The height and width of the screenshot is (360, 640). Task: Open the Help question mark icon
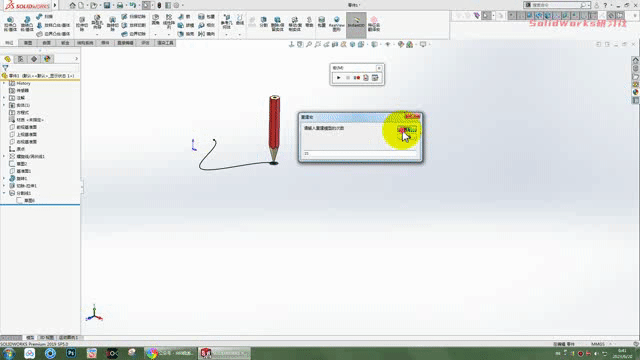pyautogui.click(x=605, y=5)
